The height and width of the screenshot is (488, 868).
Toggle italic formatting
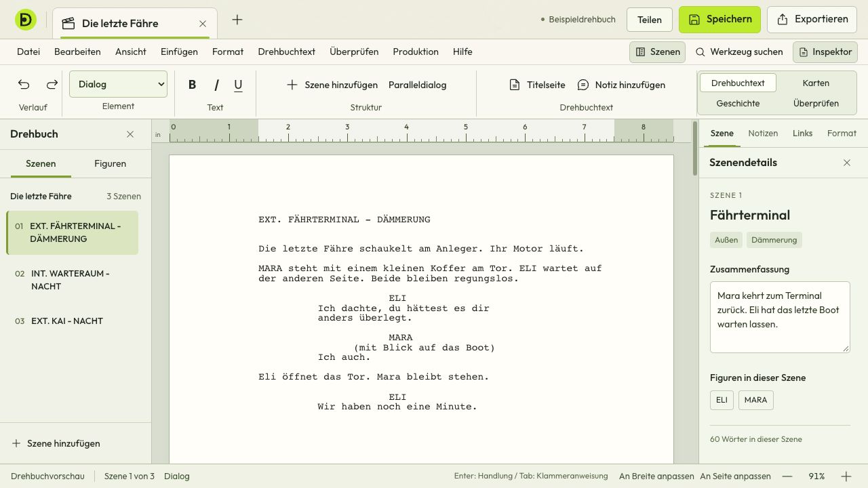point(216,85)
